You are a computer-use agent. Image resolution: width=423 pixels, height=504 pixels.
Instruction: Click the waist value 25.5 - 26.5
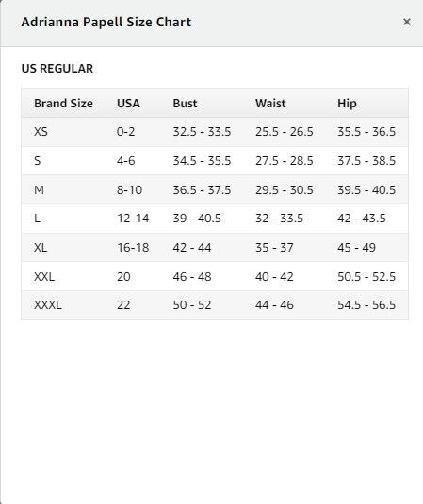(x=285, y=132)
